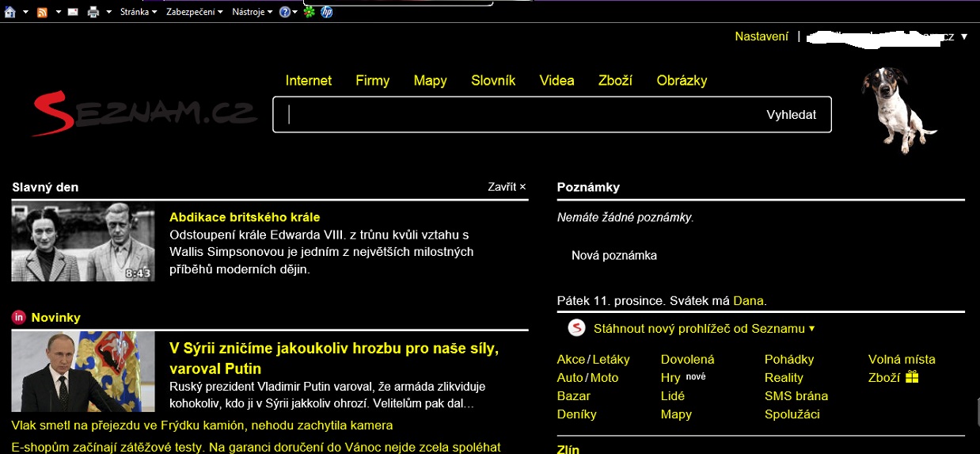Open the Auto service link
Screen dimensions: 980x454
[x=570, y=378]
